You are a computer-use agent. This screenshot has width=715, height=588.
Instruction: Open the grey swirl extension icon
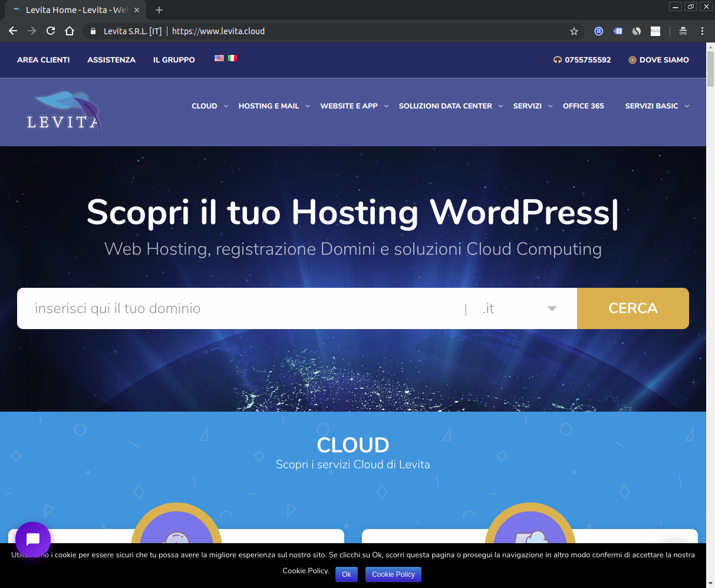[x=637, y=31]
